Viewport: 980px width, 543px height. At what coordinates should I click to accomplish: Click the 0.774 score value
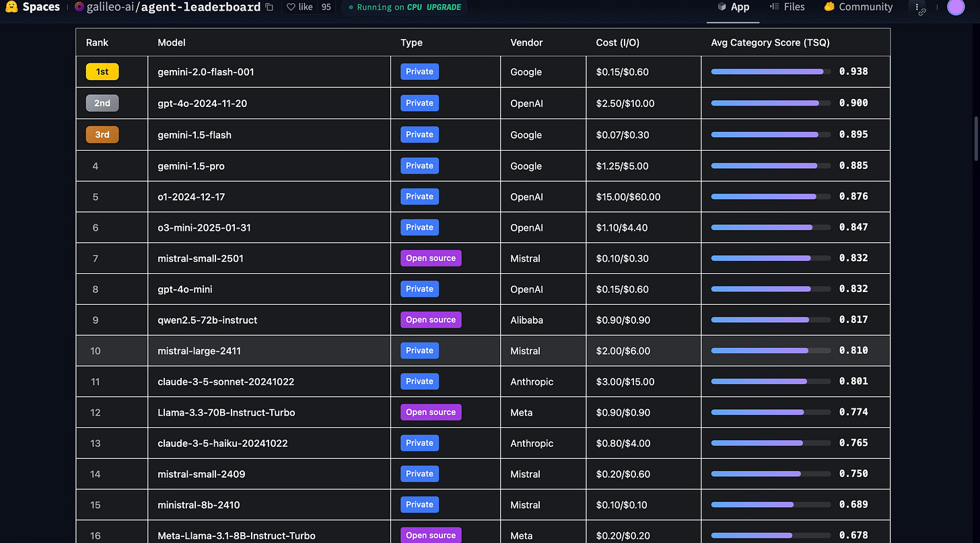tap(853, 412)
